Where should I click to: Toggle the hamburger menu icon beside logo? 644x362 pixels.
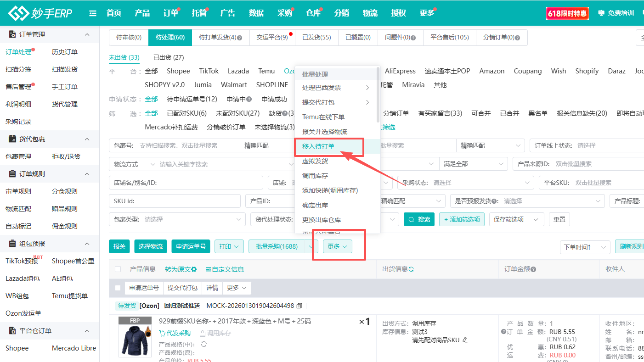[x=93, y=13]
